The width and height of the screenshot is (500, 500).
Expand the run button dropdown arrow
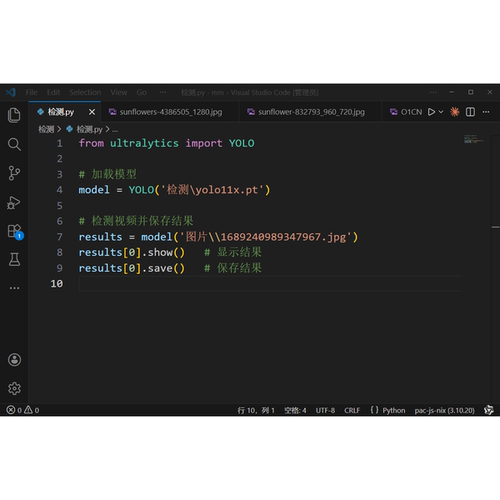[441, 112]
